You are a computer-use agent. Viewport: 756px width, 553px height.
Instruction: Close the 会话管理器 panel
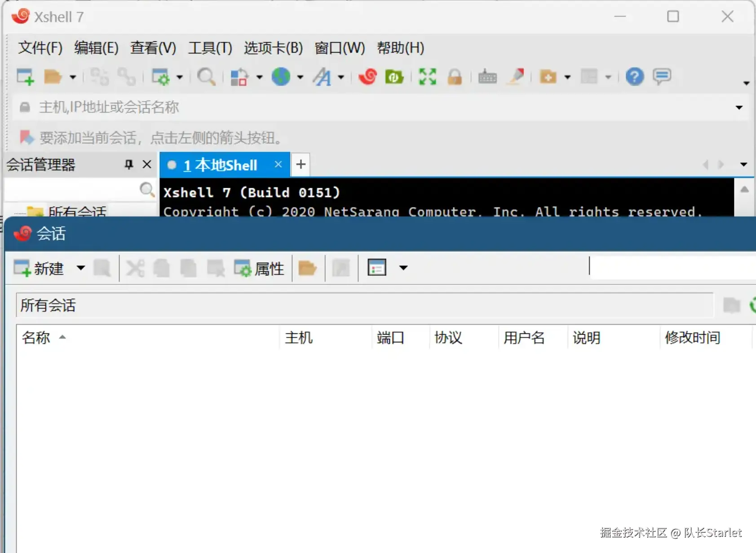coord(147,164)
